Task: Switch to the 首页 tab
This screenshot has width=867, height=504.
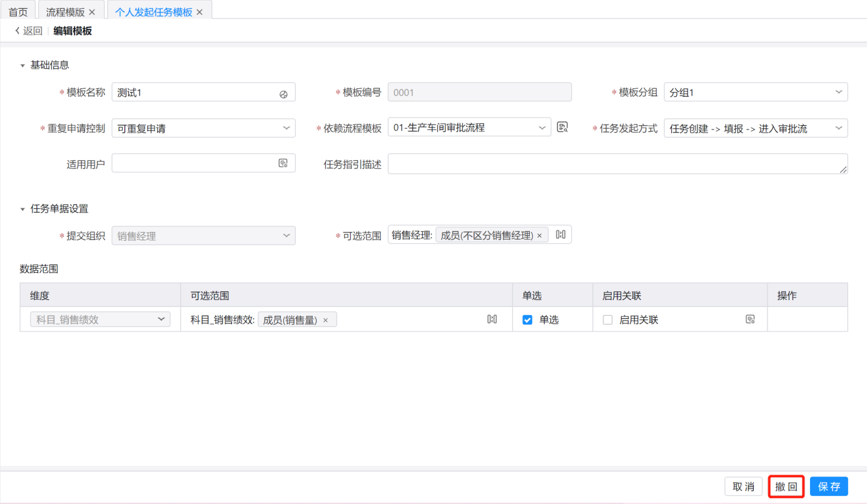Action: tap(18, 12)
